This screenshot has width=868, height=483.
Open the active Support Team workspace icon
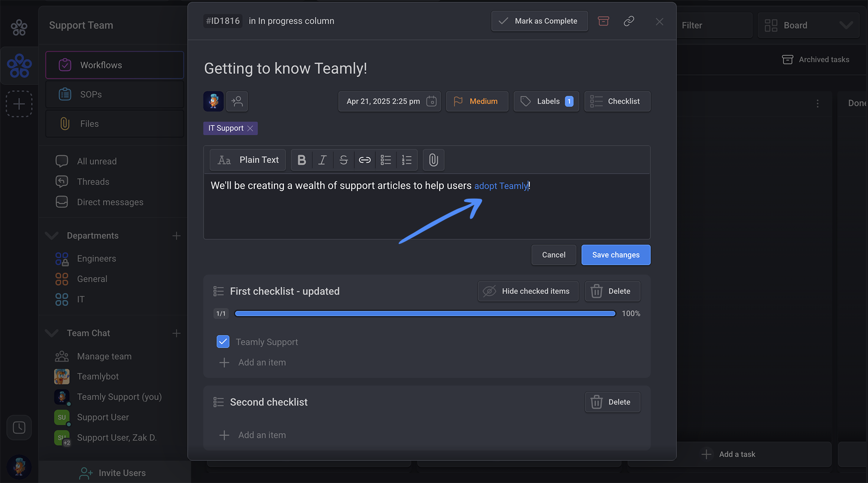coord(19,66)
